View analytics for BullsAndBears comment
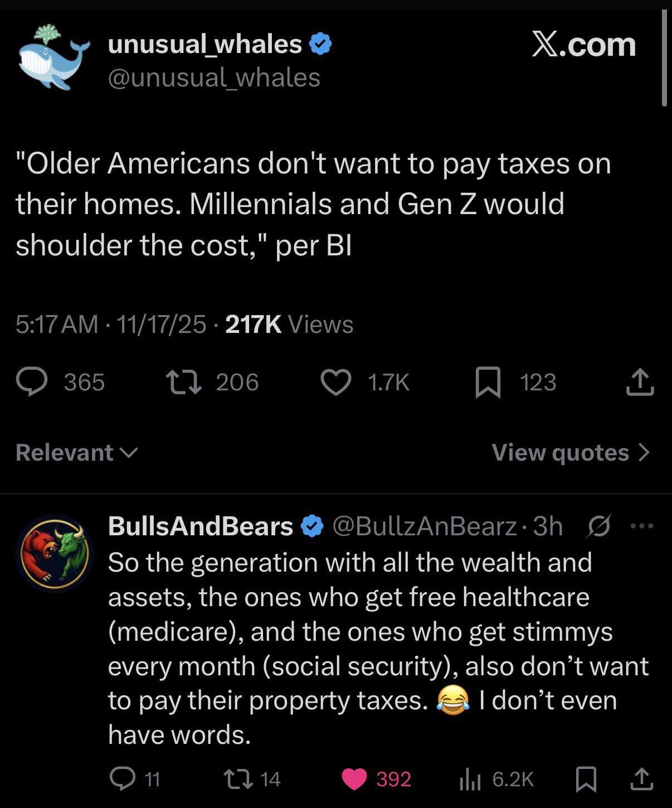This screenshot has height=808, width=672. pyautogui.click(x=470, y=778)
